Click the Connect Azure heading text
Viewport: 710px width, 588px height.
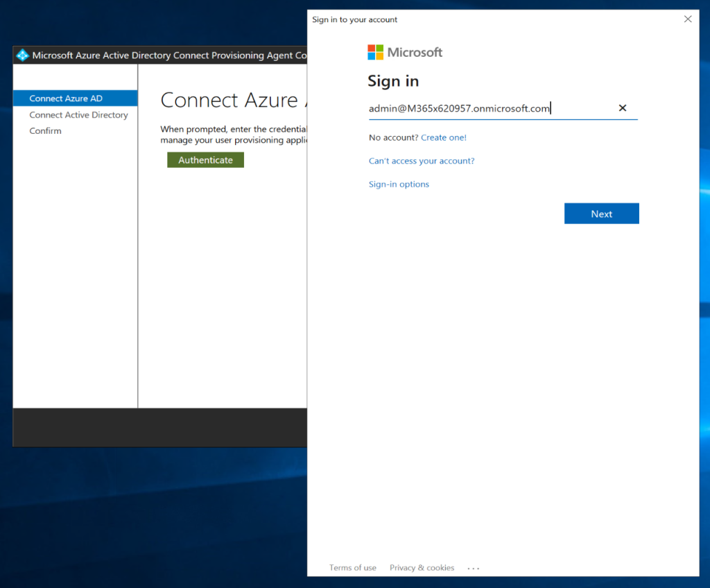point(229,100)
